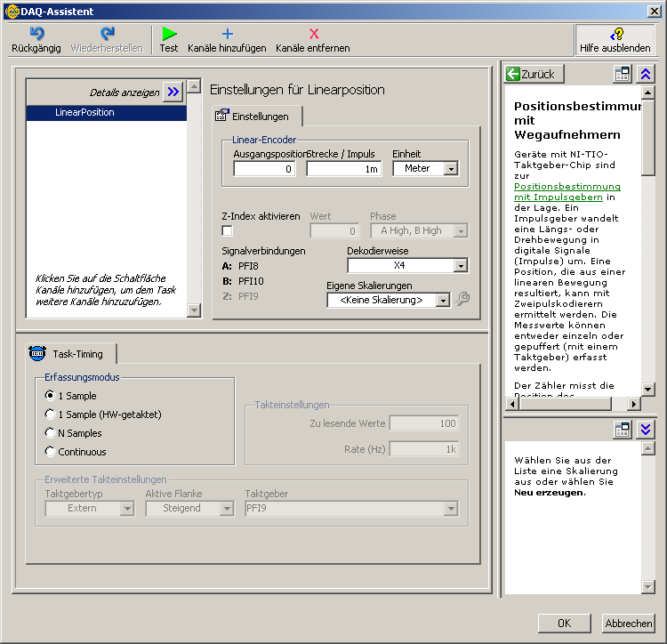
Task: Open the Aktive Flanke Steigend dropdown
Action: pyautogui.click(x=227, y=508)
